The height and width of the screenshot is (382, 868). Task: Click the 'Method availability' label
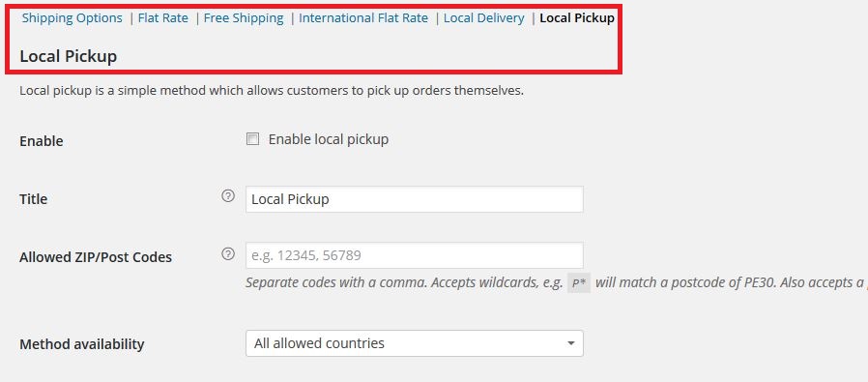[x=82, y=344]
